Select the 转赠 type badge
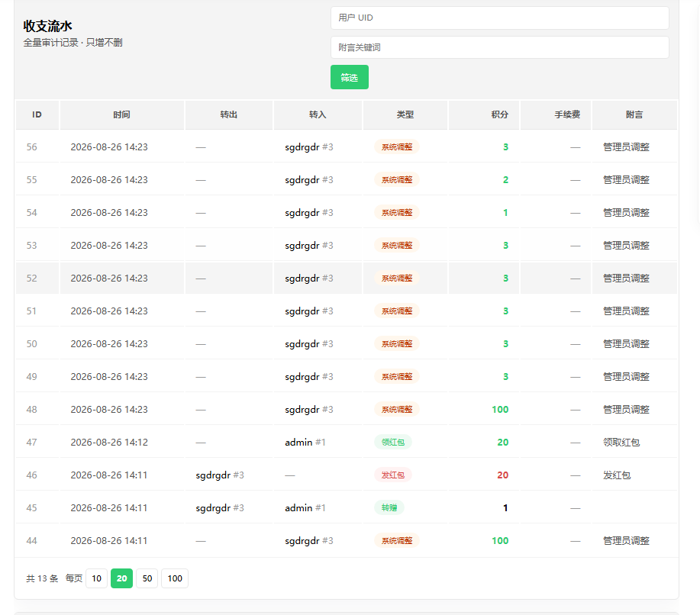The width and height of the screenshot is (700, 615). click(x=389, y=508)
